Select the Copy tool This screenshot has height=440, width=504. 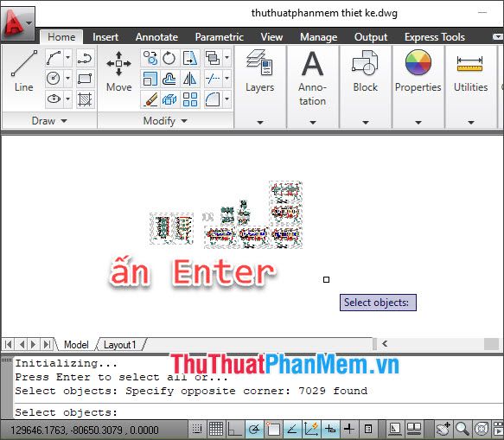click(150, 58)
